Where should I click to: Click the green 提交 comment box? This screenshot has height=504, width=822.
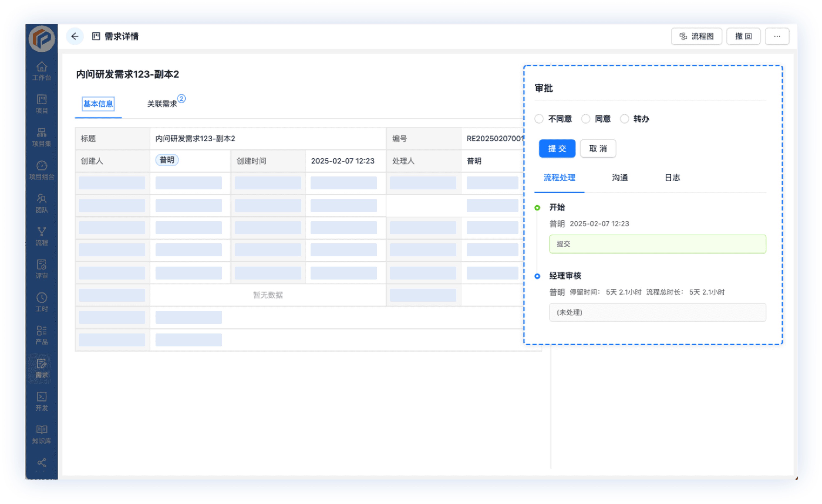[x=658, y=244]
